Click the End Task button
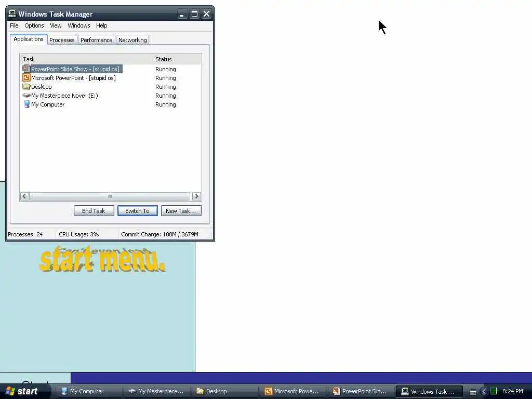Screen dimensions: 532x399 tap(94, 211)
